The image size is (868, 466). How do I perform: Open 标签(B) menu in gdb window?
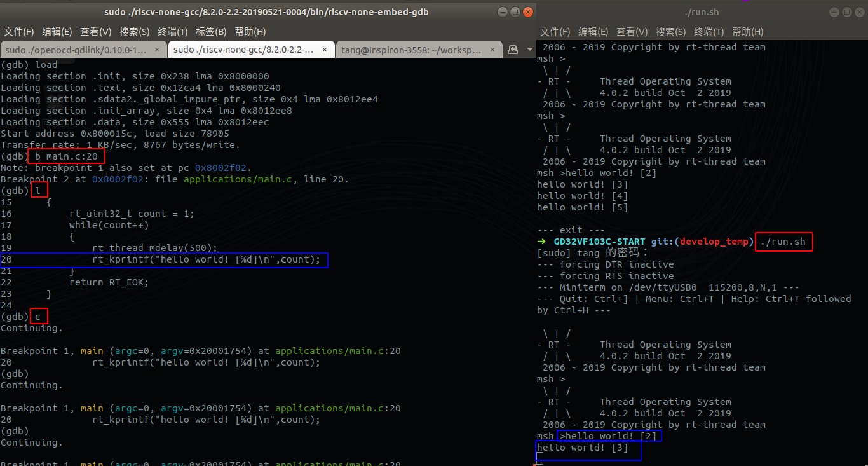(211, 32)
